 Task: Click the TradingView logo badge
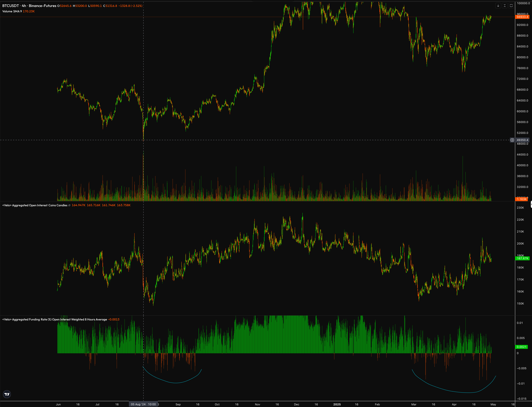(x=7, y=394)
